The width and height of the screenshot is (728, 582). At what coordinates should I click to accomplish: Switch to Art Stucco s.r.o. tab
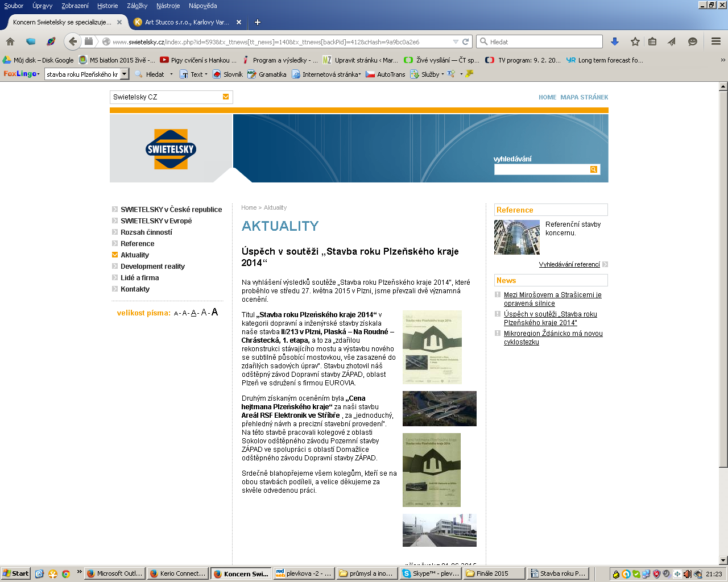(x=188, y=22)
